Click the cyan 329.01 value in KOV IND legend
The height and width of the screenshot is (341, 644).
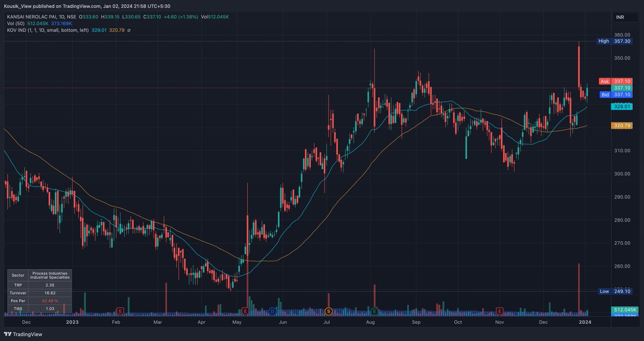tap(99, 31)
